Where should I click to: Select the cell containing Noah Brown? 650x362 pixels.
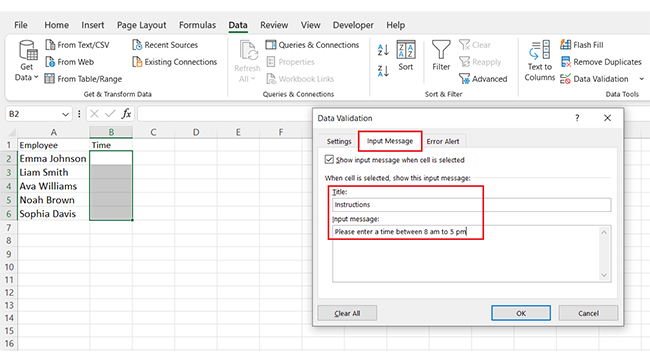53,200
